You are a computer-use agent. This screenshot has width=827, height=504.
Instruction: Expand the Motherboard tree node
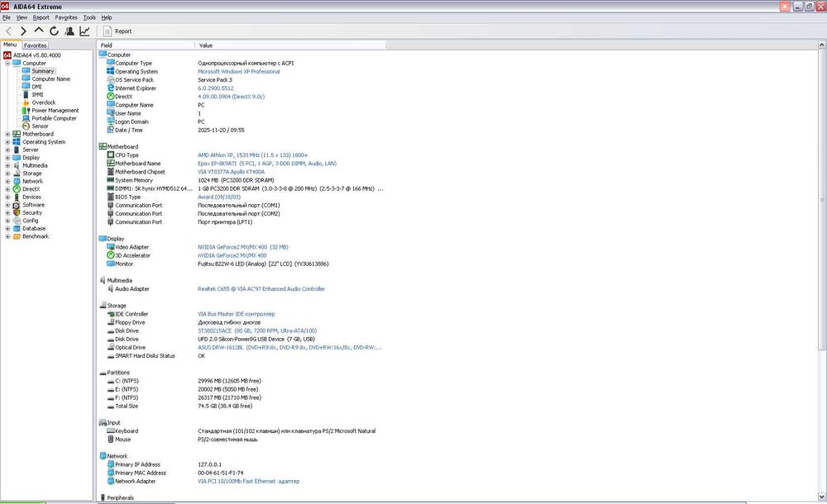[x=8, y=134]
